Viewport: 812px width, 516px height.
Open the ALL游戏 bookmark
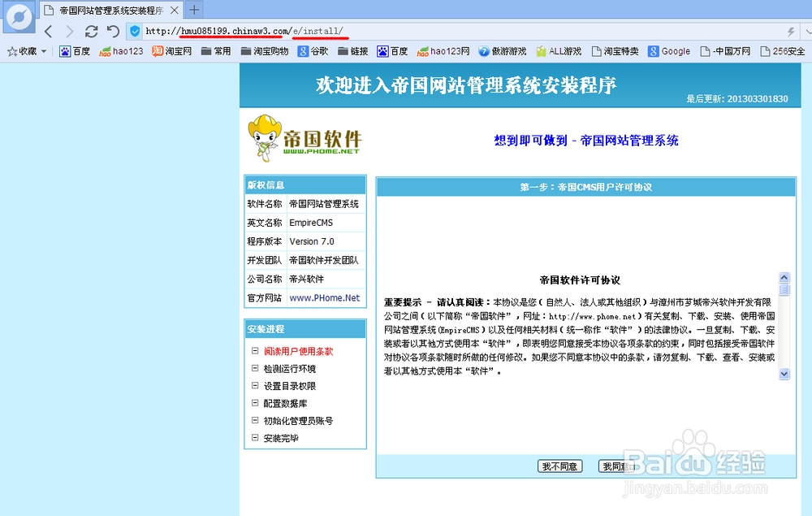pos(559,51)
